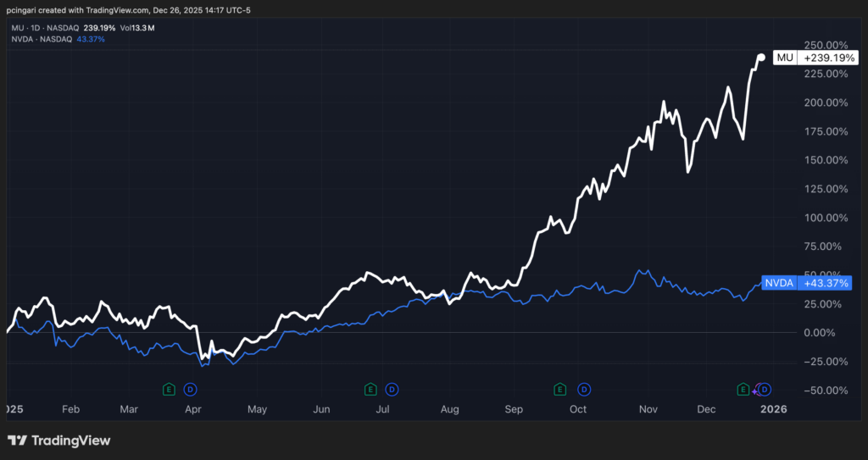Screen dimensions: 868x460
Task: Click the Vol 13.3M legend value
Action: coord(136,28)
